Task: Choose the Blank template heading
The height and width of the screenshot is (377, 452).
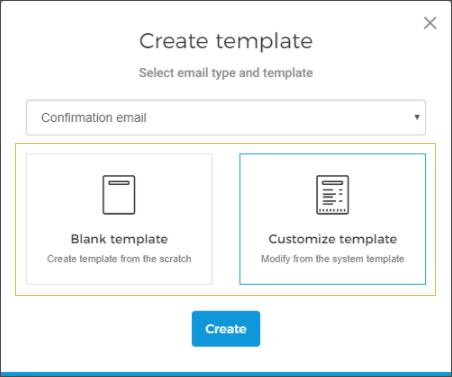Action: (x=119, y=239)
